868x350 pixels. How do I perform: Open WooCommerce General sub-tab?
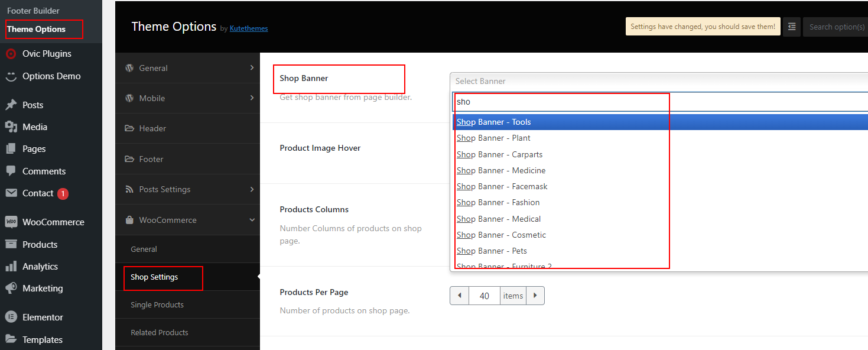point(187,249)
